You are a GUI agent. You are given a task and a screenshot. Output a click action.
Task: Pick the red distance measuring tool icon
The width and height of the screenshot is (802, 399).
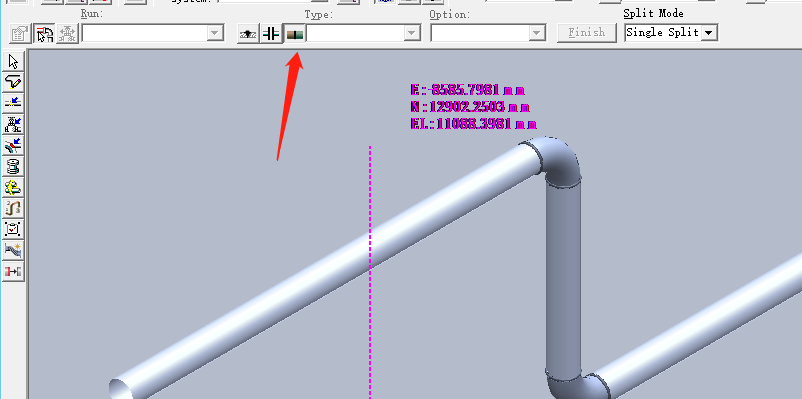pos(13,271)
